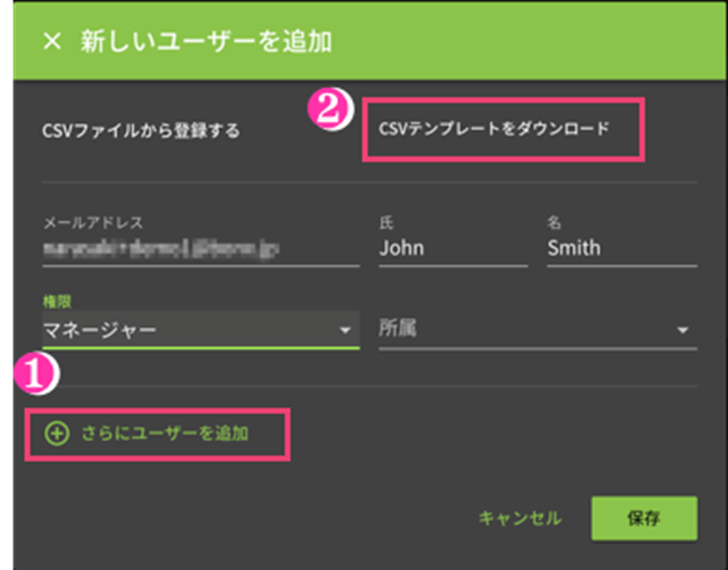This screenshot has height=570, width=728.
Task: Open the 権限 dropdown arrow
Action: click(x=345, y=330)
